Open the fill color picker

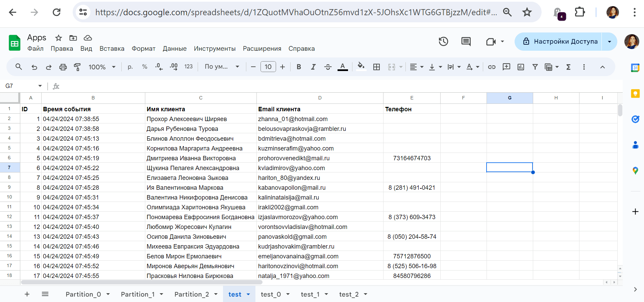[x=361, y=66]
